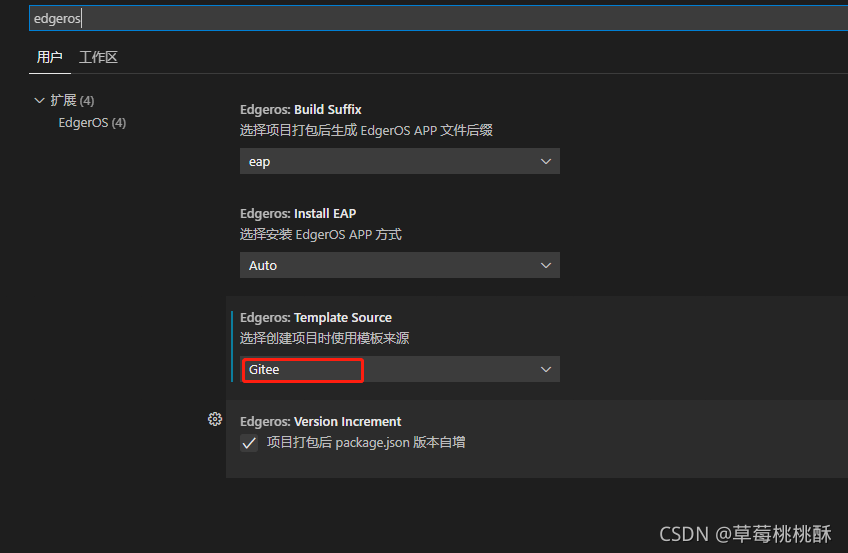Click the Edgeros: Template Source setting title
This screenshot has width=848, height=553.
click(x=316, y=317)
